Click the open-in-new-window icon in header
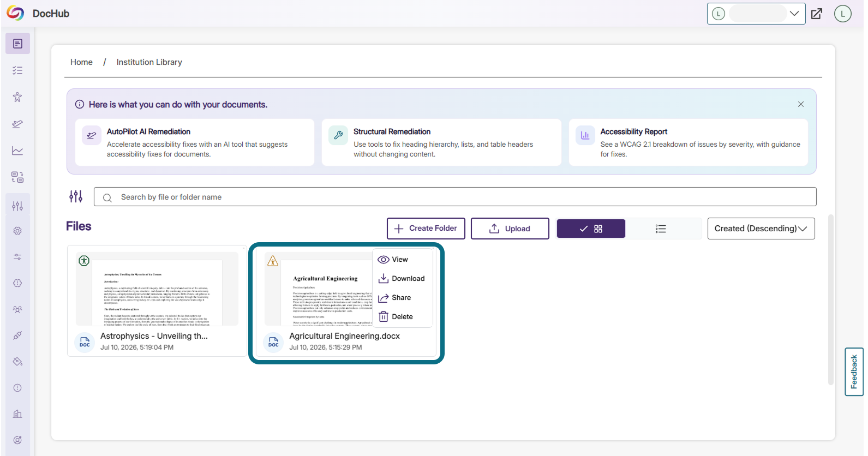 (817, 14)
